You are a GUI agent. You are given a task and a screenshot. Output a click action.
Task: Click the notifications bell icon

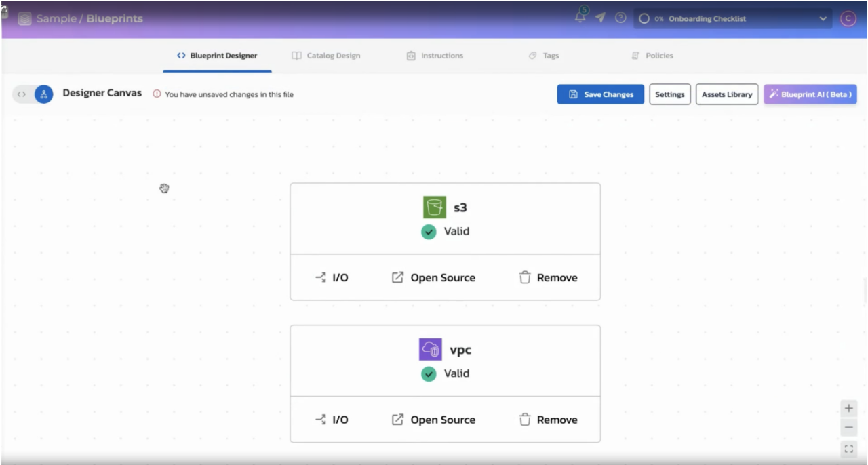(x=580, y=18)
